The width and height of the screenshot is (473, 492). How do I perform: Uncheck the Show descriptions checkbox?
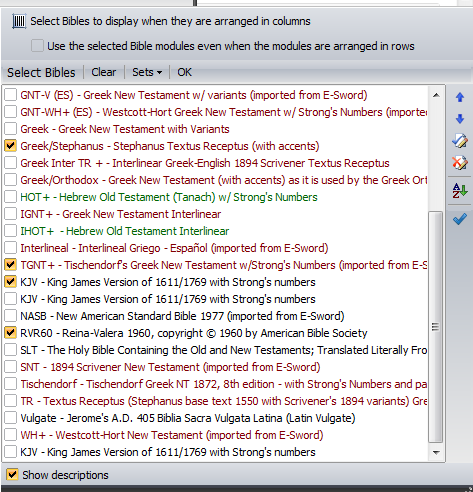[x=12, y=474]
